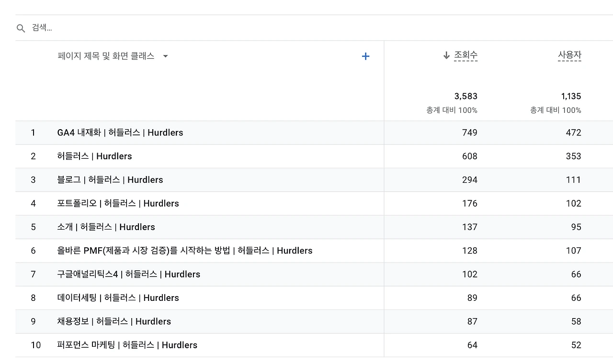613x364 pixels.
Task: Click views value 294 for 블로그
Action: coord(470,180)
